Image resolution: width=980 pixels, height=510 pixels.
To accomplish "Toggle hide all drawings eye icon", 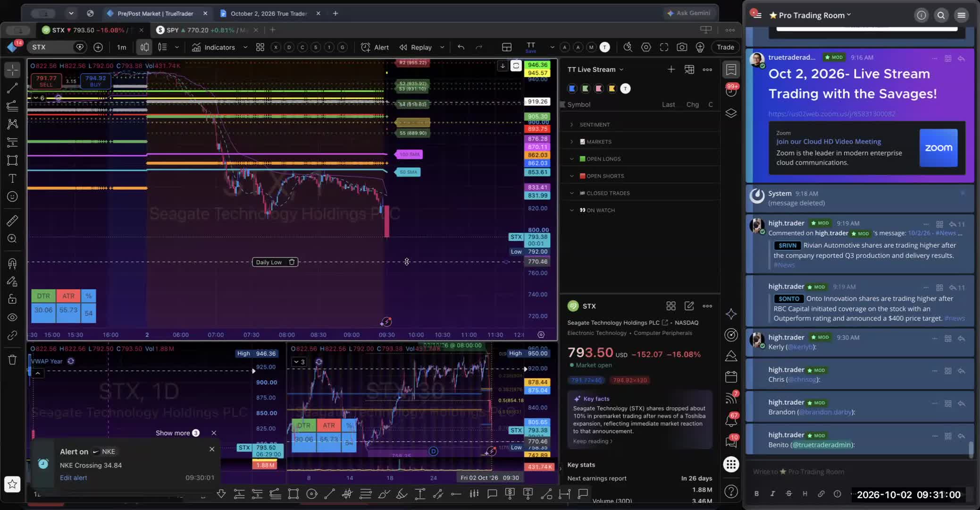I will pos(13,317).
